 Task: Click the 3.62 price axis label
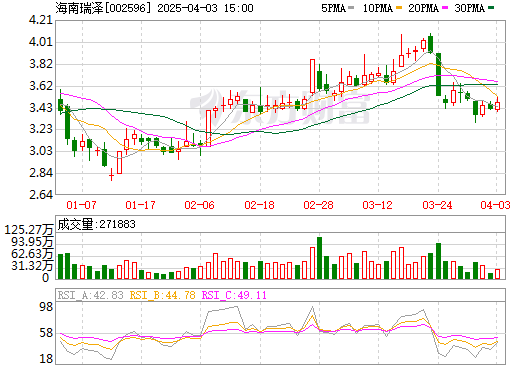41,86
